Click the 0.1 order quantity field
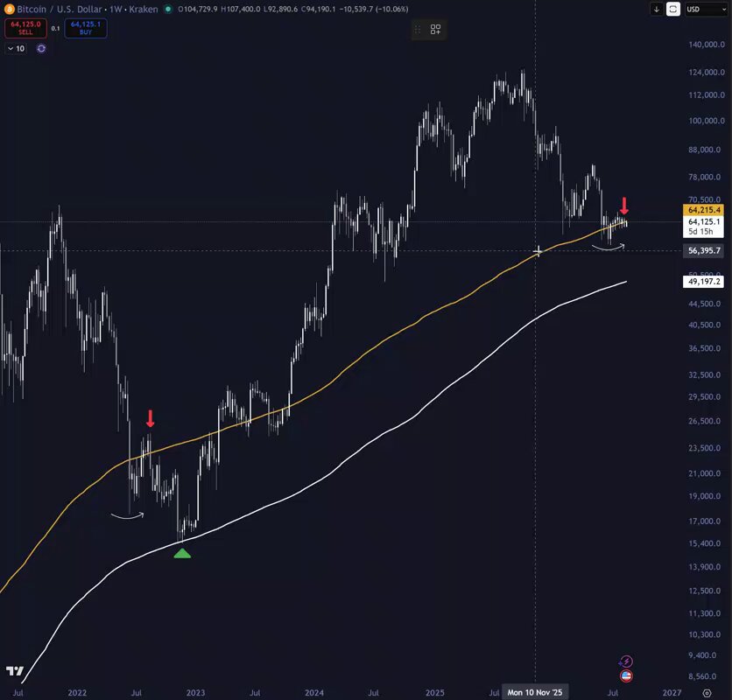The image size is (732, 700). tap(55, 29)
